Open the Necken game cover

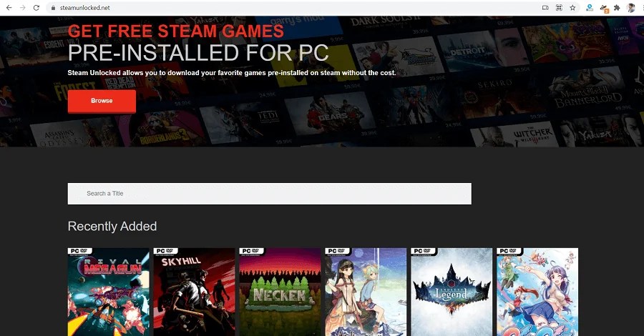click(280, 292)
